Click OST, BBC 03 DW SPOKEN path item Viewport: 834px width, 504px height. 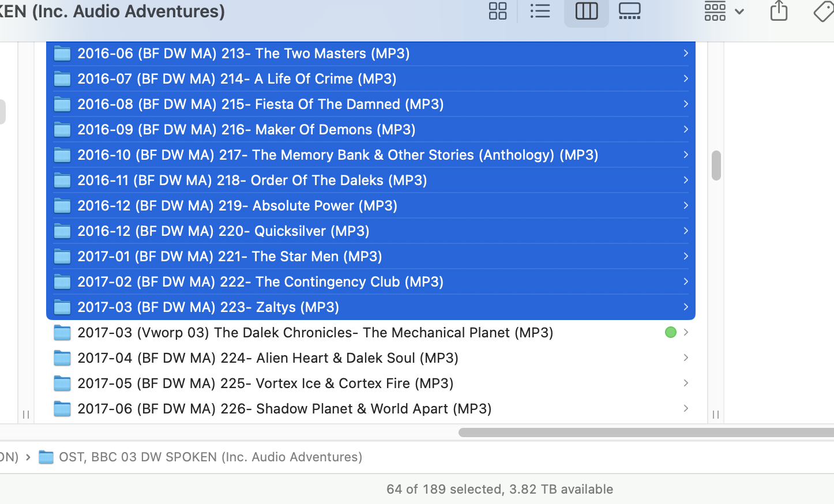pos(211,457)
